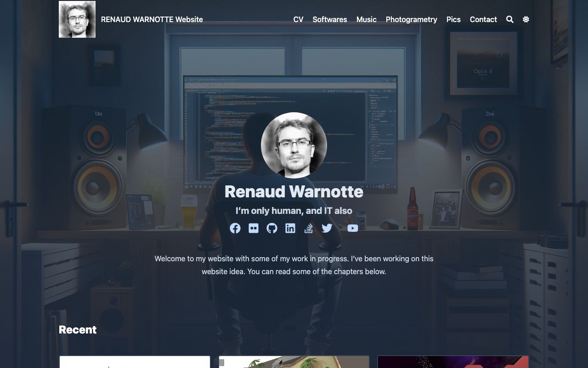Click the Twitter bird icon

click(327, 228)
